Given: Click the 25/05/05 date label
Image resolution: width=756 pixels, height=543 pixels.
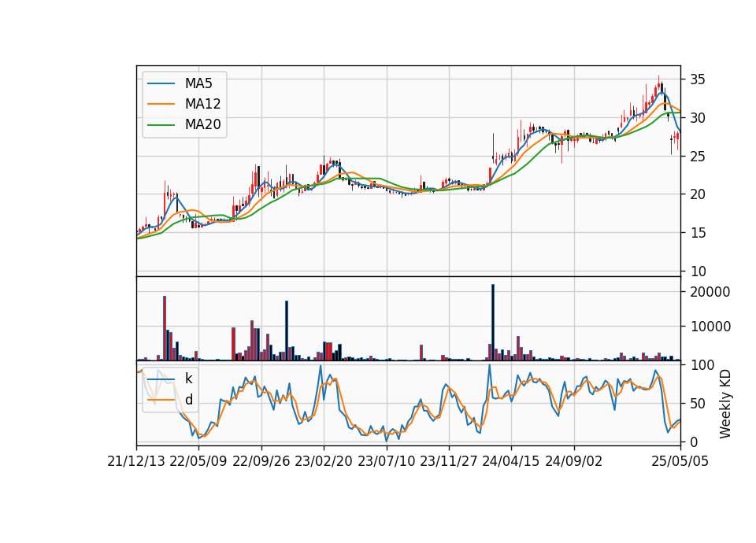Looking at the screenshot, I should point(680,462).
